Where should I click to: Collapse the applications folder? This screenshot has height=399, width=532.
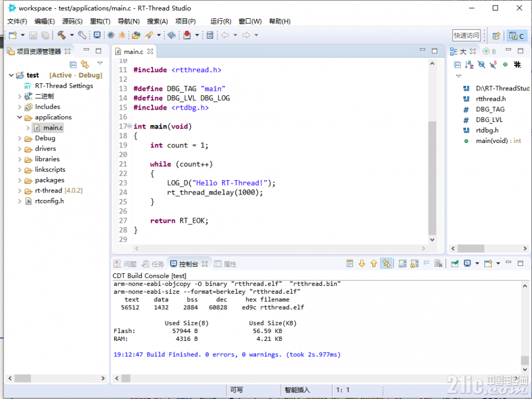(x=20, y=117)
